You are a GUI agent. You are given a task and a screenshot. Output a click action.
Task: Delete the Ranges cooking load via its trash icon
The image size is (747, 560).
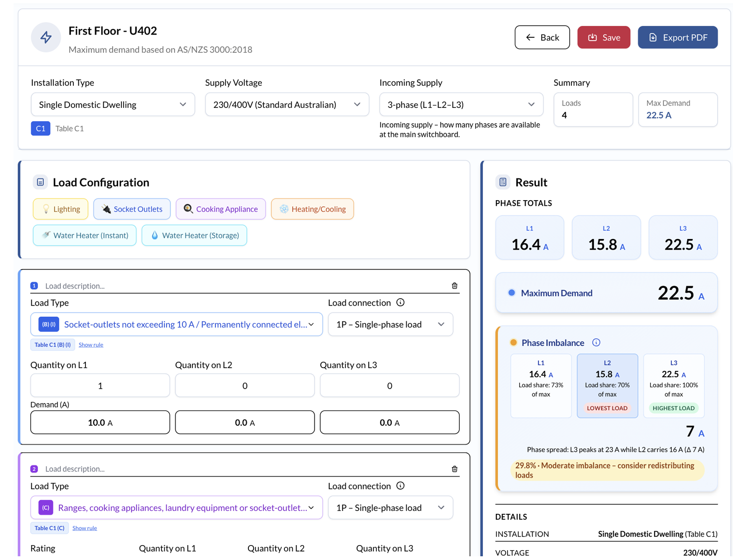pyautogui.click(x=454, y=469)
